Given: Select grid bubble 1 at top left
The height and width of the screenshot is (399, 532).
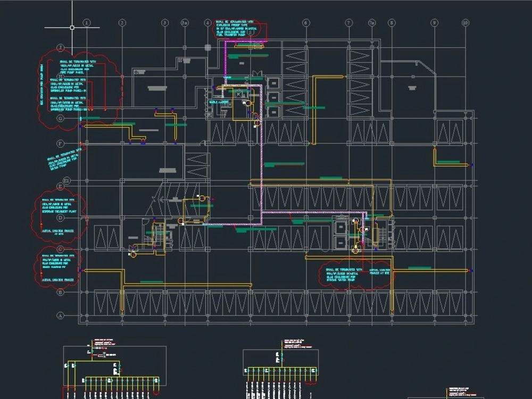Looking at the screenshot, I should [x=86, y=21].
